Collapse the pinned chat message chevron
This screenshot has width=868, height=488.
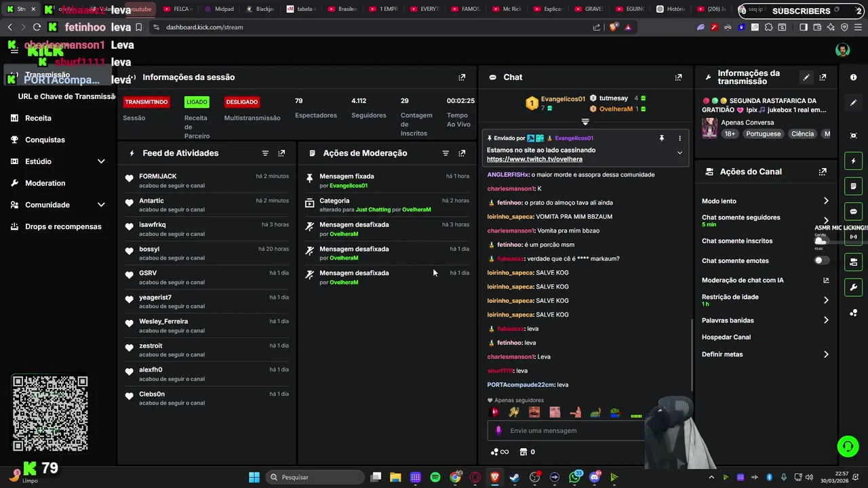point(679,153)
